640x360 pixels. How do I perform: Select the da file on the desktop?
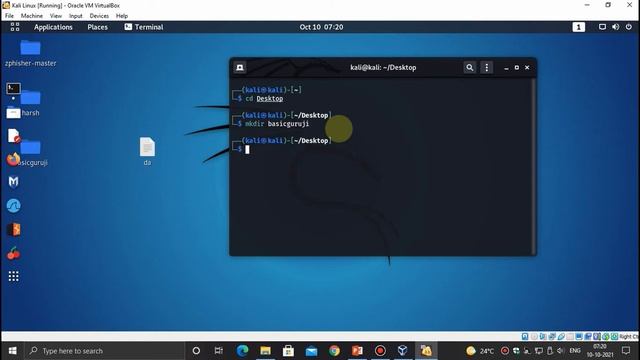point(147,151)
